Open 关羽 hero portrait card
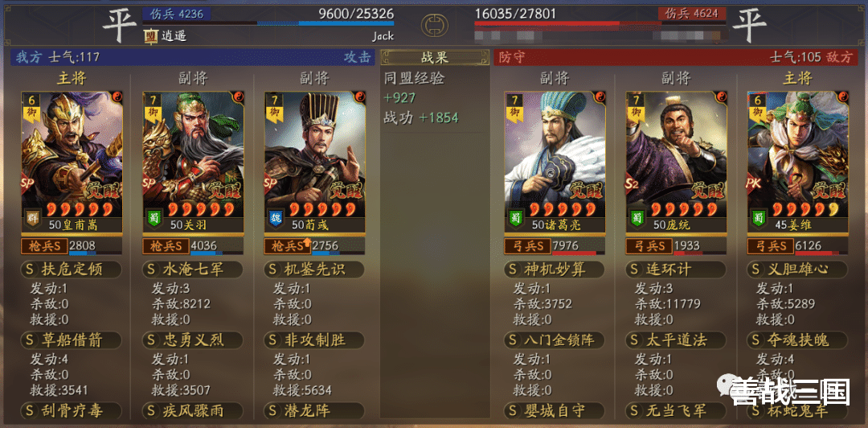The width and height of the screenshot is (868, 428). 193,163
